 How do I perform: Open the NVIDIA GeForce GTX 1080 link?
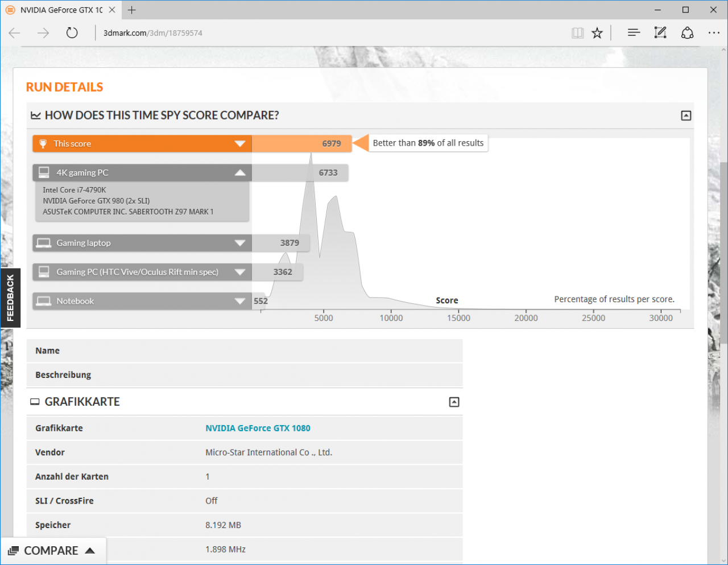tap(258, 428)
